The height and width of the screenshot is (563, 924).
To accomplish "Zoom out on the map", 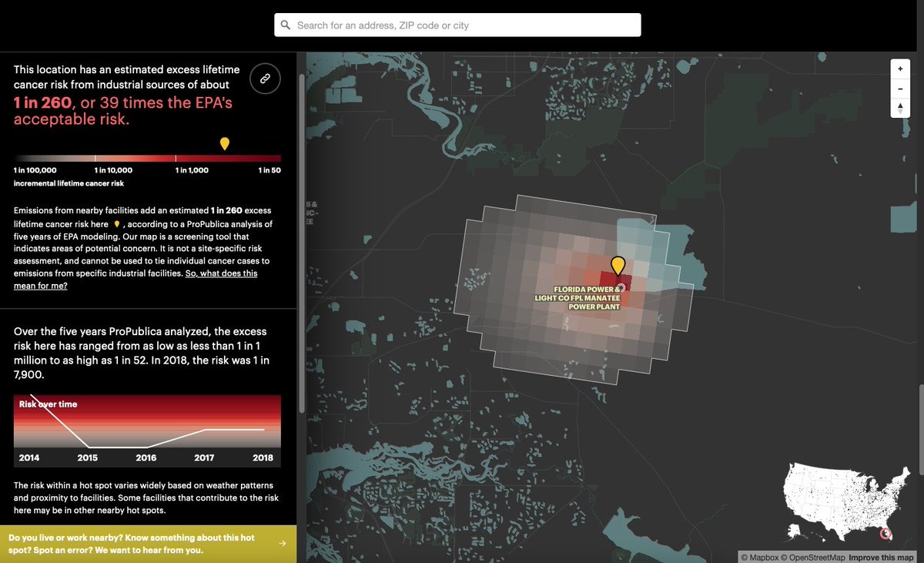I will pos(900,89).
